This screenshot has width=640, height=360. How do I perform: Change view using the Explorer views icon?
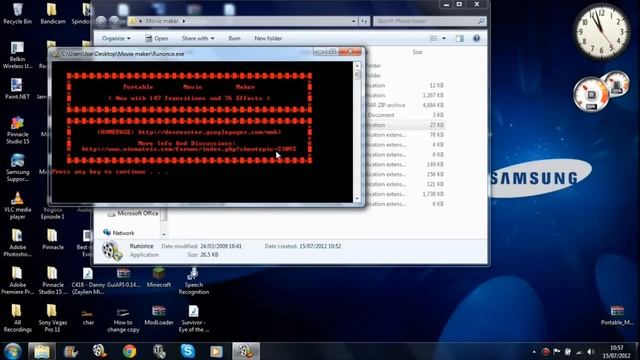tap(433, 38)
